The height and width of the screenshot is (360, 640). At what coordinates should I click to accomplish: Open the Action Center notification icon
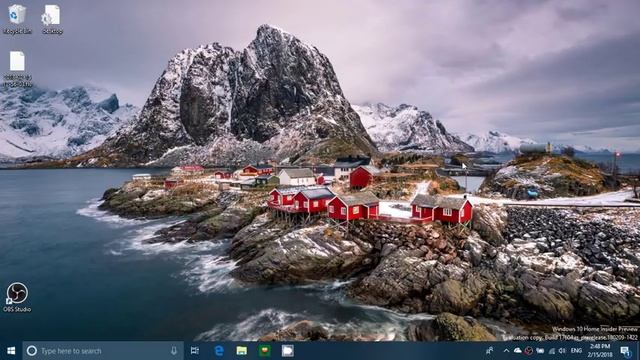pyautogui.click(x=625, y=351)
